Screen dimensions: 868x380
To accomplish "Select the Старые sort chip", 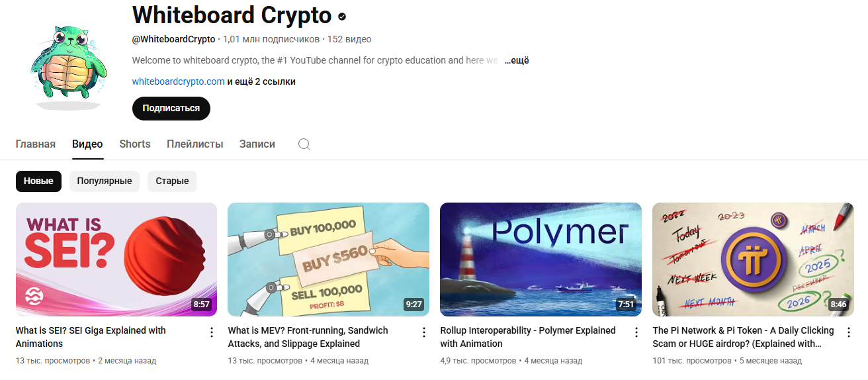I will 172,181.
